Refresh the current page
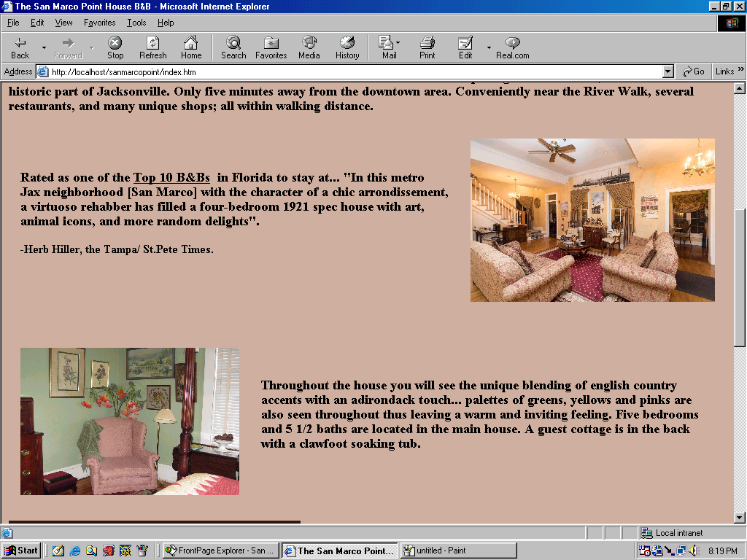Image resolution: width=747 pixels, height=560 pixels. (153, 47)
